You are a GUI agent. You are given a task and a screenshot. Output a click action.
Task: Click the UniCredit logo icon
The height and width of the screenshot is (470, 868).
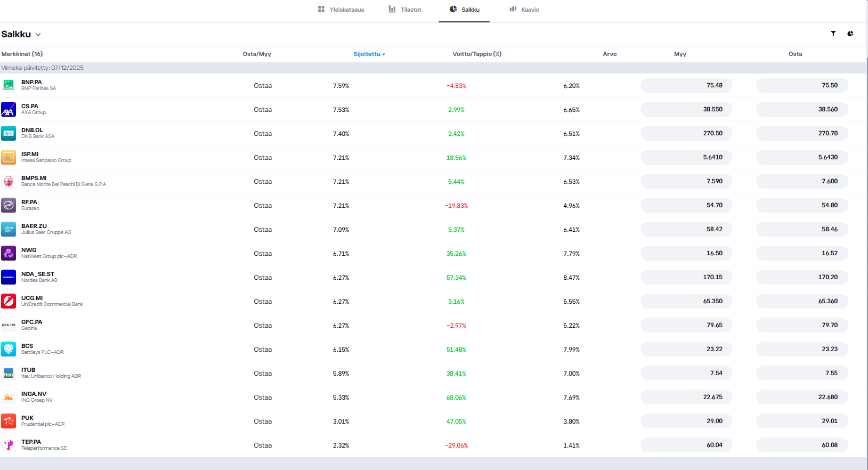[9, 301]
